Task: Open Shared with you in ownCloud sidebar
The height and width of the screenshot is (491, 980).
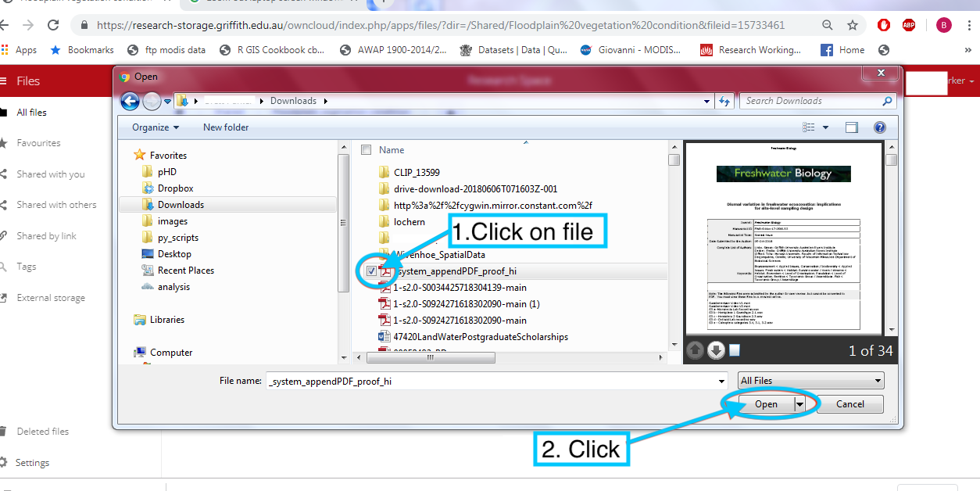Action: pos(51,174)
